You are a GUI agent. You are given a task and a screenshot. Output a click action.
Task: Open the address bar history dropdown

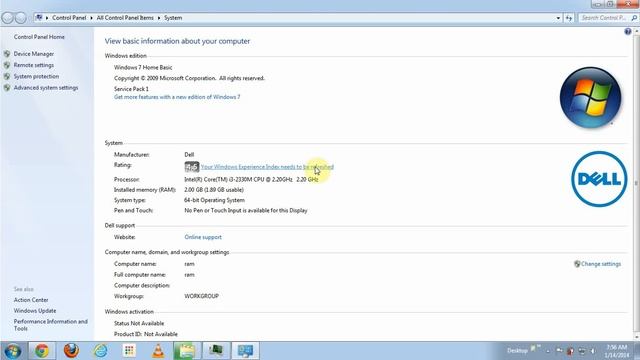tap(558, 18)
